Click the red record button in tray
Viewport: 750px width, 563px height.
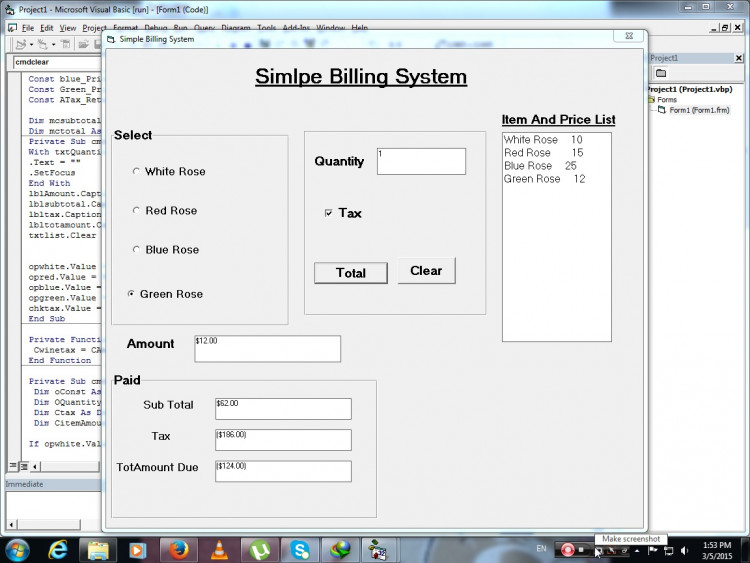[x=567, y=550]
